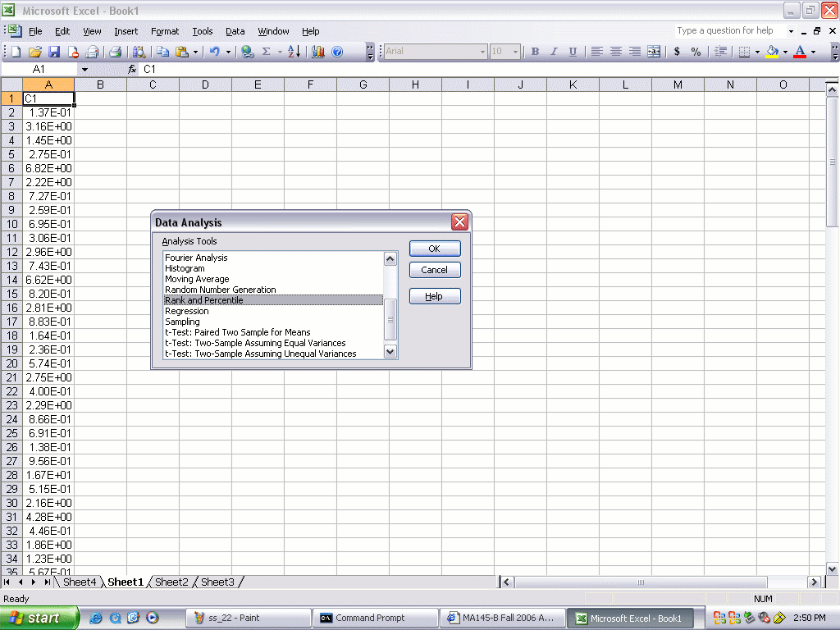This screenshot has height=630, width=840.
Task: Click Cancel in the Data Analysis dialog
Action: [434, 270]
